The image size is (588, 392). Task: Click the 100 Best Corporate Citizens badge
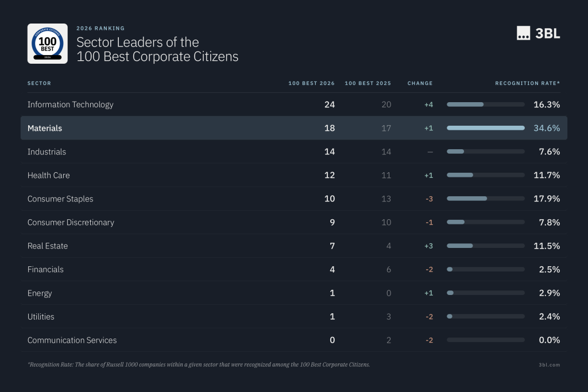tap(48, 44)
